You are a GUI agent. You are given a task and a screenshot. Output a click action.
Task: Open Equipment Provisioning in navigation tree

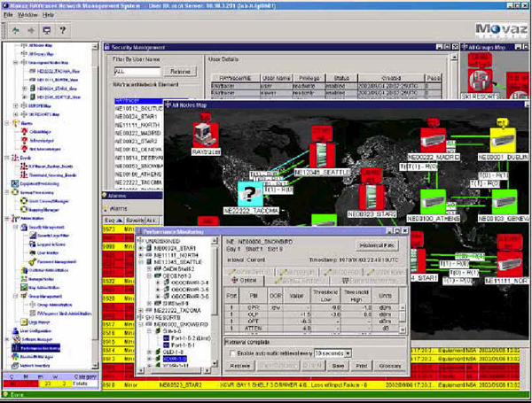click(x=40, y=183)
